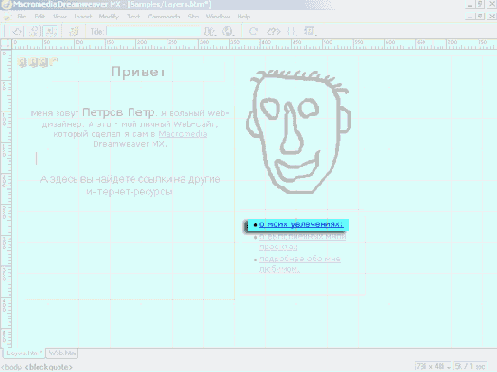Click the Code Navigation braces icon
The width and height of the screenshot is (497, 372).
tap(291, 31)
